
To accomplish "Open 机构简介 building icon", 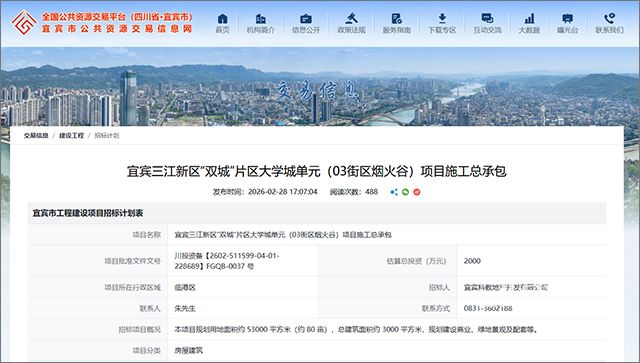I will (x=260, y=18).
